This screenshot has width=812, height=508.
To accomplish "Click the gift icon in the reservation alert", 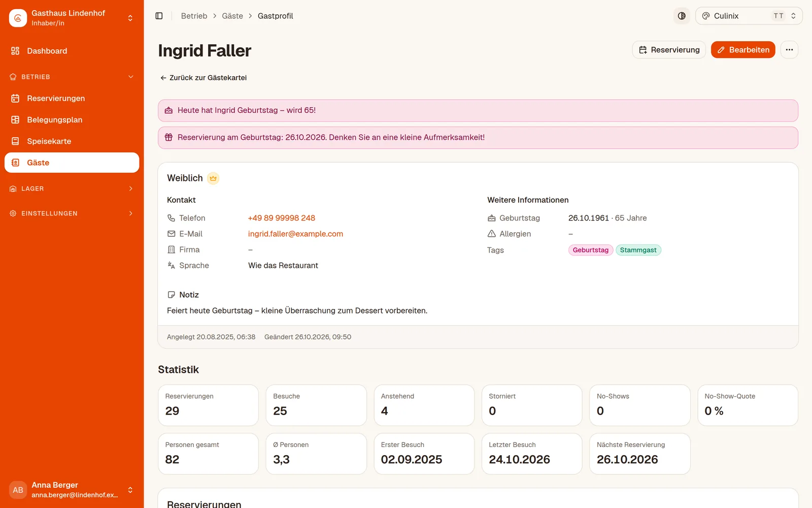I will click(x=168, y=137).
